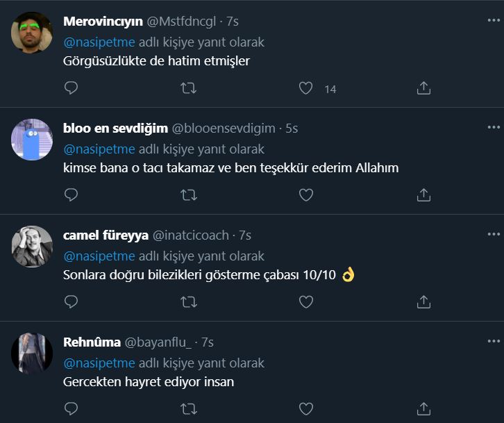This screenshot has height=423, width=504.
Task: Reply to camel füreyya's tweet
Action: tap(71, 302)
